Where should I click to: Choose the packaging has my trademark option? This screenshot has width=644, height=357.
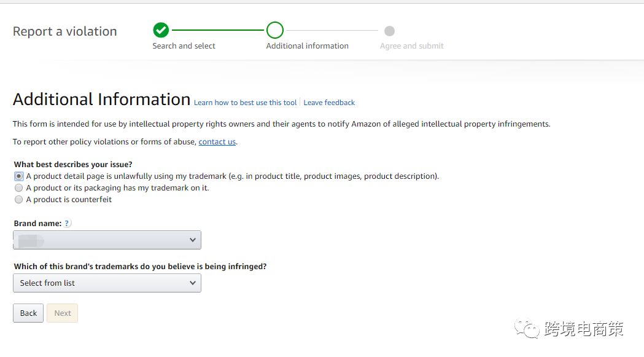pos(18,188)
